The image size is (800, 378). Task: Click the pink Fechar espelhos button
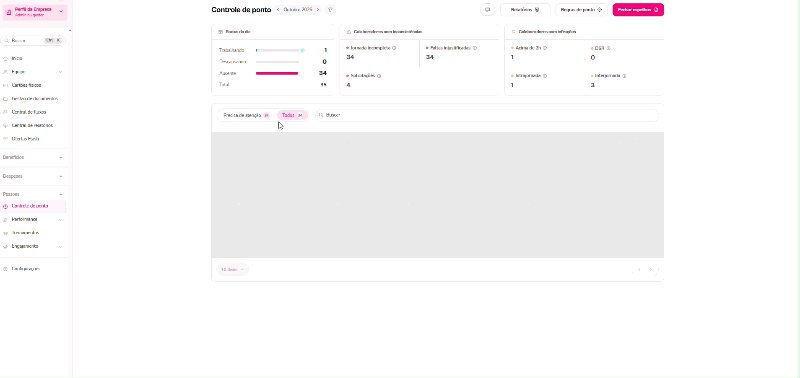pos(638,9)
